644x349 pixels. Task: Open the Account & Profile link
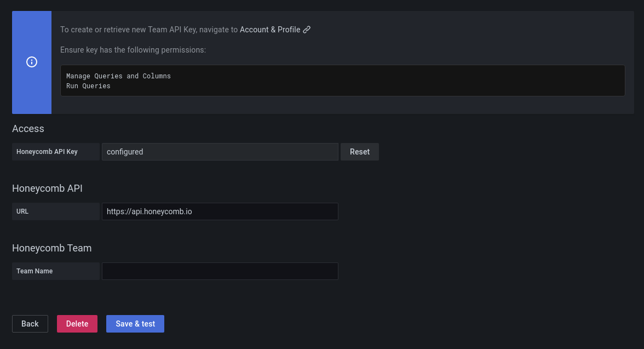point(269,30)
